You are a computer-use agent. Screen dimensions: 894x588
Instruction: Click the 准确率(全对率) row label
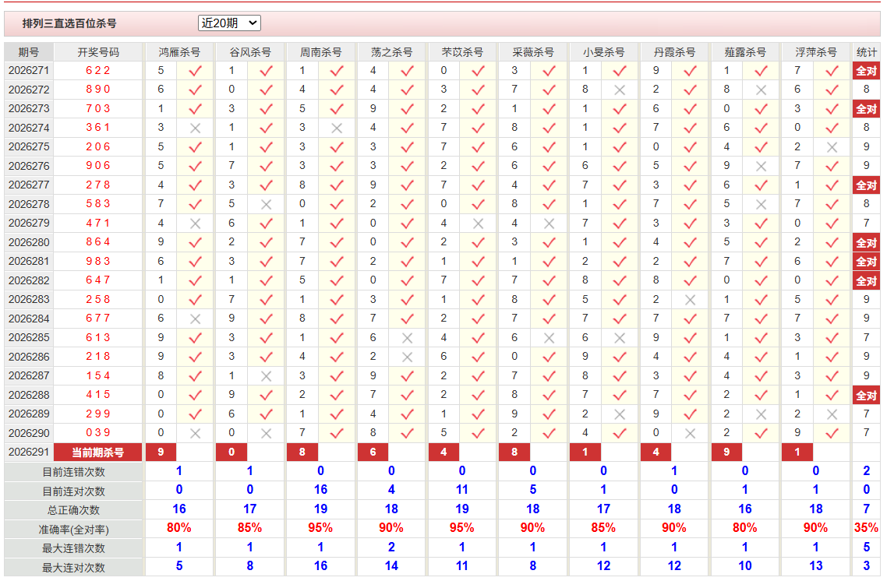point(73,530)
